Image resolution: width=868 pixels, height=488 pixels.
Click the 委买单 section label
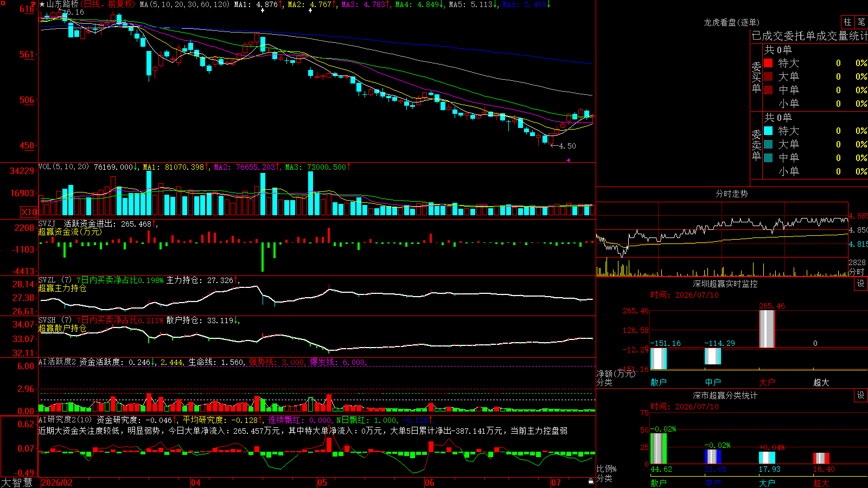pyautogui.click(x=756, y=77)
